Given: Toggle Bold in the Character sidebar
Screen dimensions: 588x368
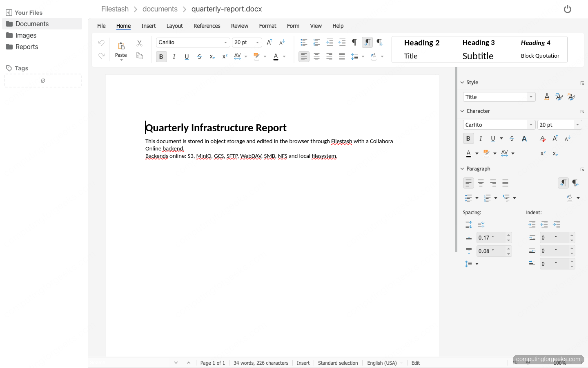Looking at the screenshot, I should tap(468, 139).
